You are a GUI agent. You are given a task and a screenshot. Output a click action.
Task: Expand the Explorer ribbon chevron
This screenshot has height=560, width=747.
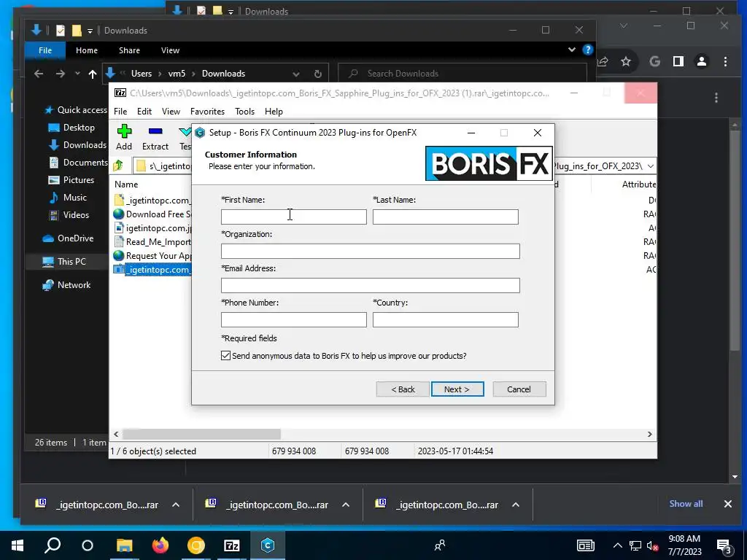(x=572, y=50)
